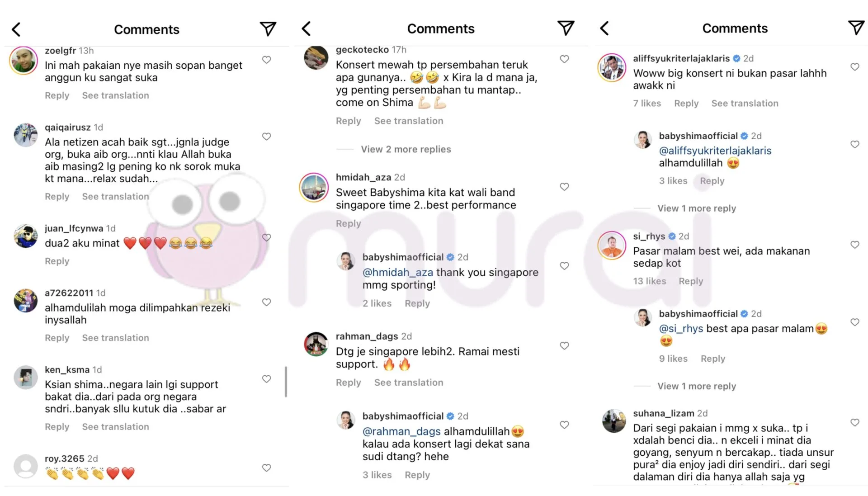
Task: Open the @hmidah_aza mention in babyshimaofficial's reply
Action: 398,273
